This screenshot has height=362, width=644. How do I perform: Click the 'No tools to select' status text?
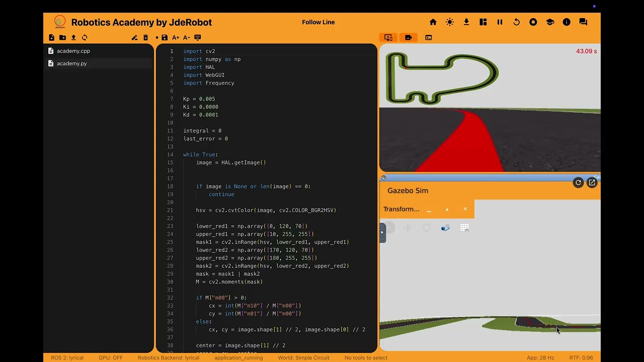coord(366,358)
